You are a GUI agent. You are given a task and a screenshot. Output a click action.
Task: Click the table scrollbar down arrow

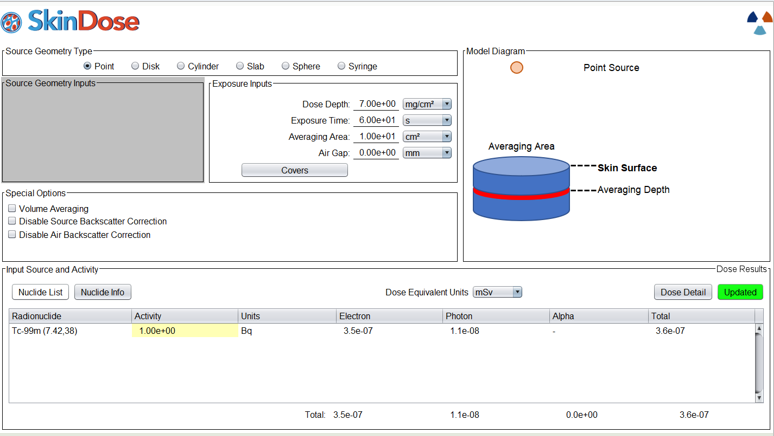pyautogui.click(x=759, y=397)
